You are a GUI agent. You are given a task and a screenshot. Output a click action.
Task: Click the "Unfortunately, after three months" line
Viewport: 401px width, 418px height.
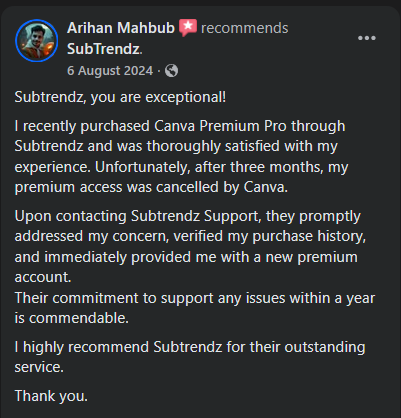(181, 167)
